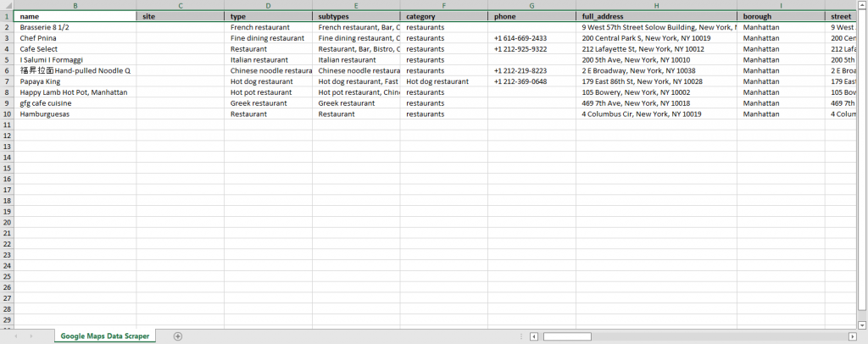Select column G header
This screenshot has height=344, width=868.
pyautogui.click(x=531, y=5)
